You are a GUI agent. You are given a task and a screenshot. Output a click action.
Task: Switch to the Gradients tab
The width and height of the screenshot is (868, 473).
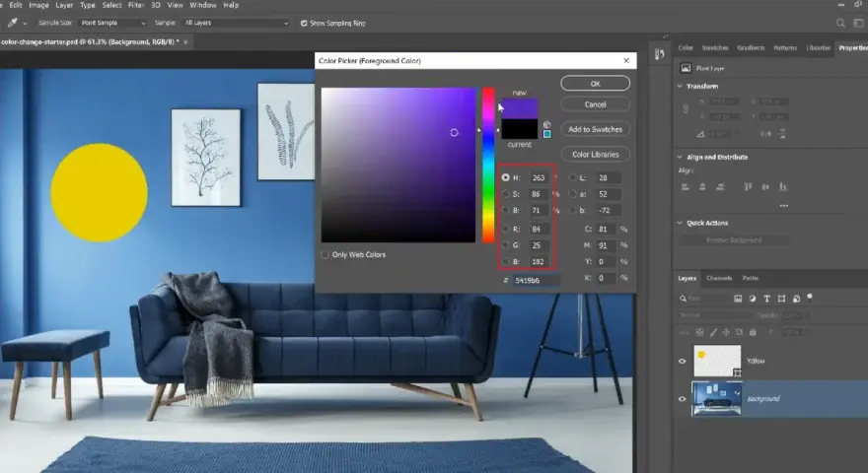point(751,48)
